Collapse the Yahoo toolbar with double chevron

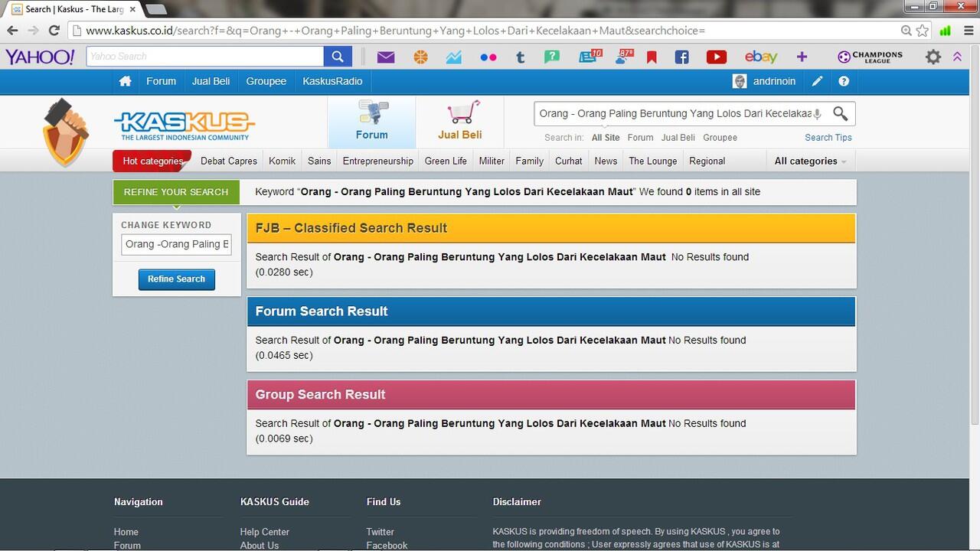click(x=957, y=57)
